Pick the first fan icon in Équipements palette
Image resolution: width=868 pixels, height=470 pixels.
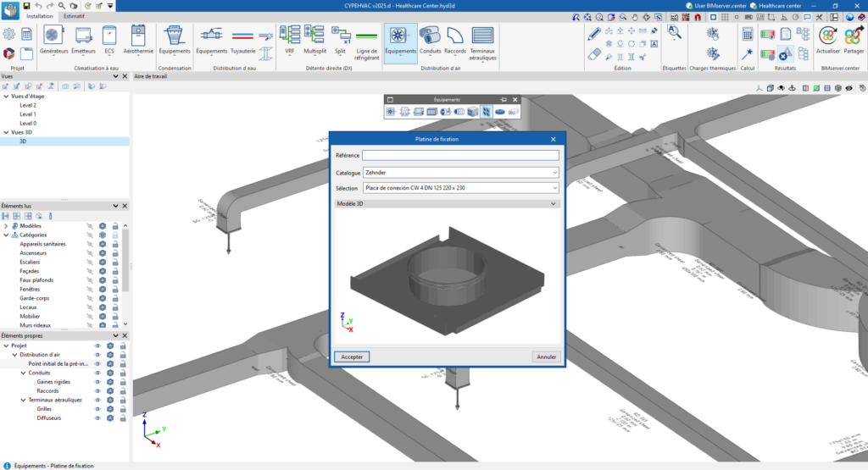click(391, 112)
